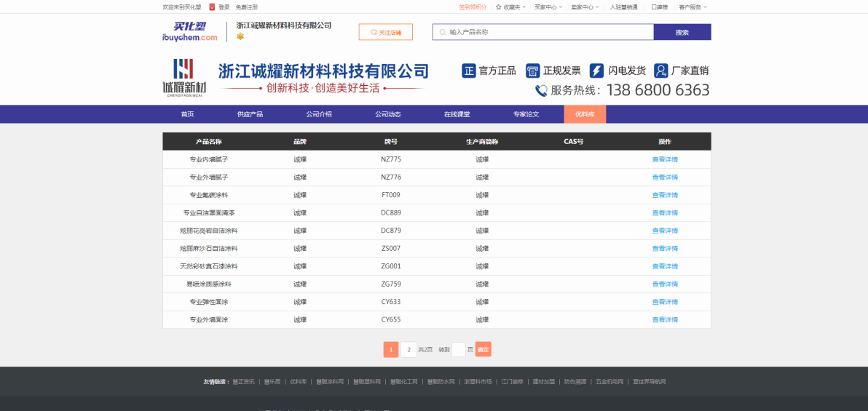This screenshot has width=868, height=411.
Task: Open footer link 优料库
Action: point(299,382)
